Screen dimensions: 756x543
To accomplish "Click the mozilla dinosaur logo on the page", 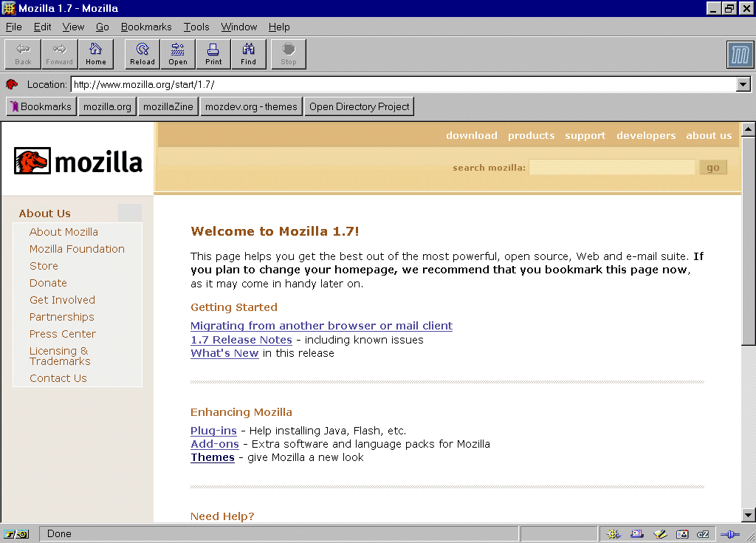I will [78, 161].
